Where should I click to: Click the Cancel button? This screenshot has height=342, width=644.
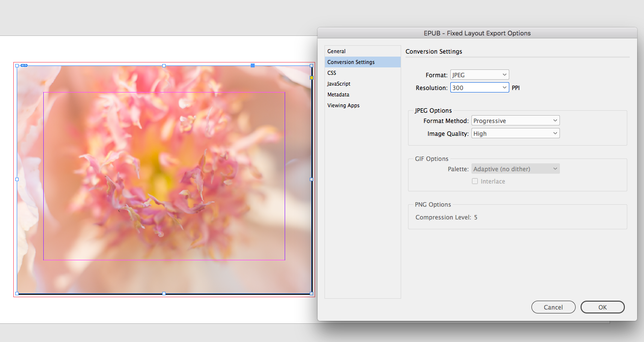(553, 307)
